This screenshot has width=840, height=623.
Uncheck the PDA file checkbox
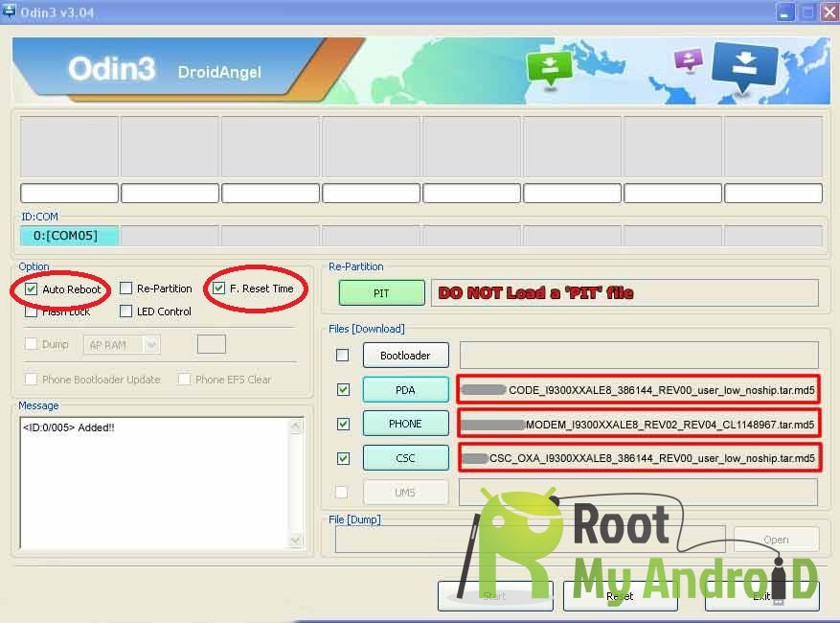343,390
